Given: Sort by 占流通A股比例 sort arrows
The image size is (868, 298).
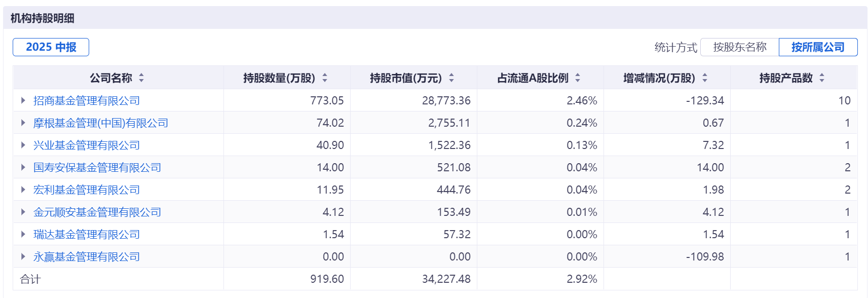Looking at the screenshot, I should pos(578,78).
